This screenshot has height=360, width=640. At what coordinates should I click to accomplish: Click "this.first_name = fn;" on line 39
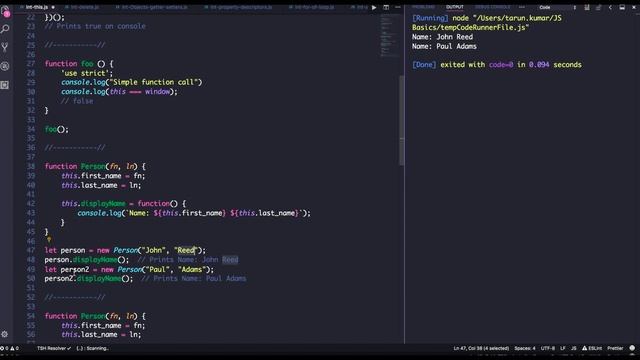[103, 176]
